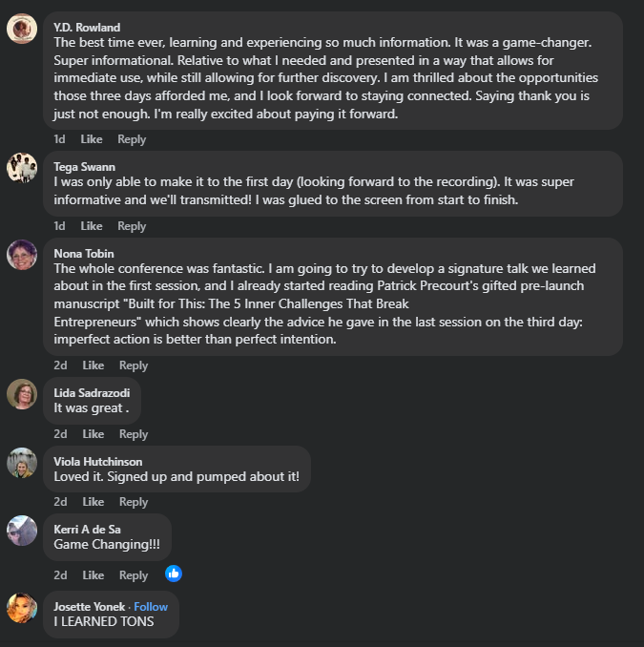This screenshot has width=644, height=647.
Task: Click Josette Yonek's profile picture
Action: (22, 608)
